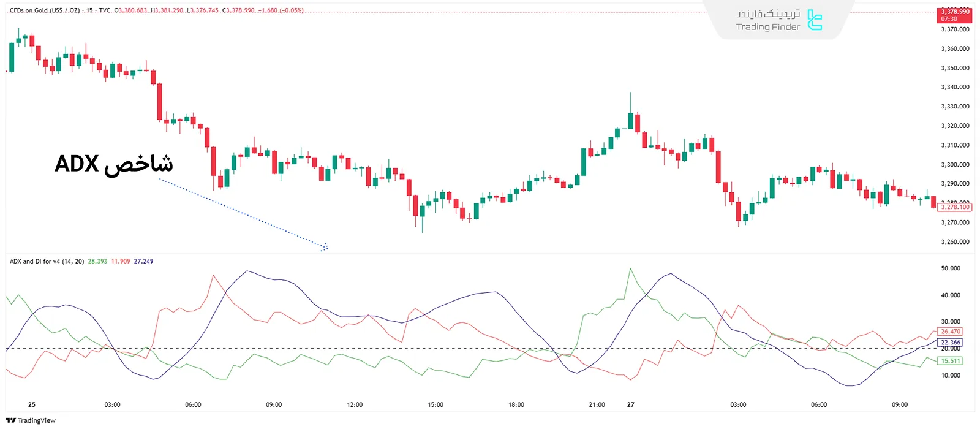Select the شاخص ADX text annotation

click(x=114, y=164)
